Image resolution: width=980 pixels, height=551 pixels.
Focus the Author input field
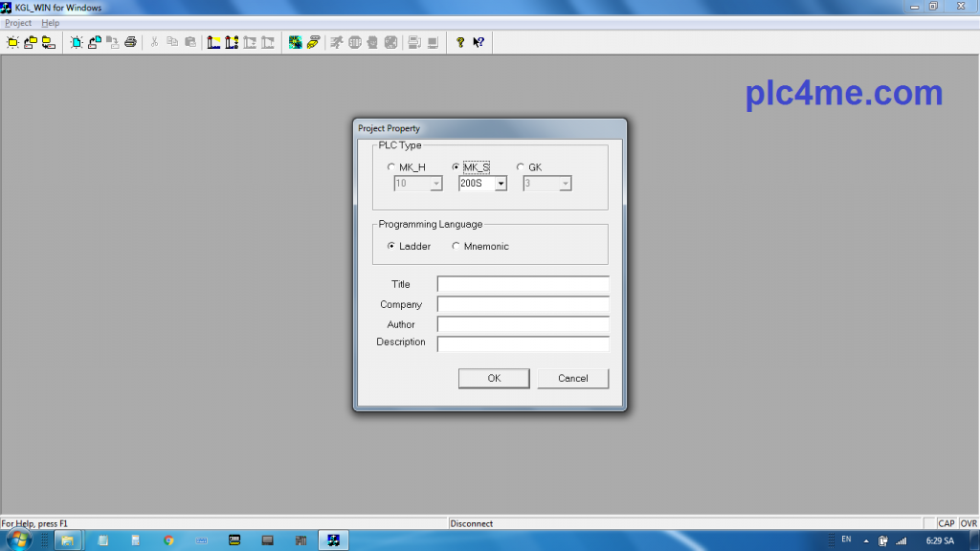click(523, 324)
